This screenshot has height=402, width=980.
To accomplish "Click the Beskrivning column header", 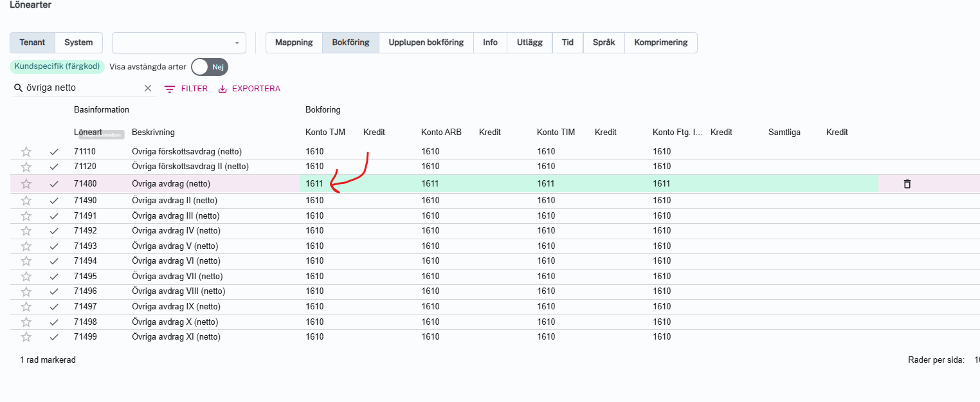I will [153, 132].
